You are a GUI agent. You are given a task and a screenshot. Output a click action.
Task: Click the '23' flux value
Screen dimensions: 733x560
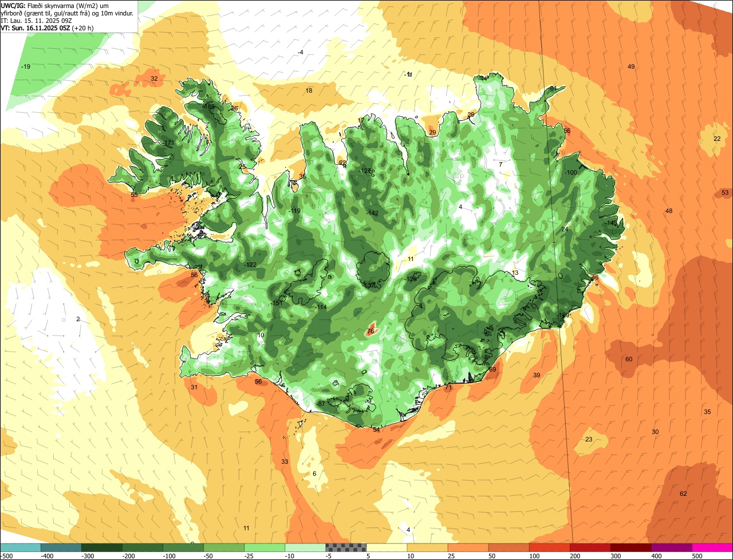pyautogui.click(x=589, y=440)
